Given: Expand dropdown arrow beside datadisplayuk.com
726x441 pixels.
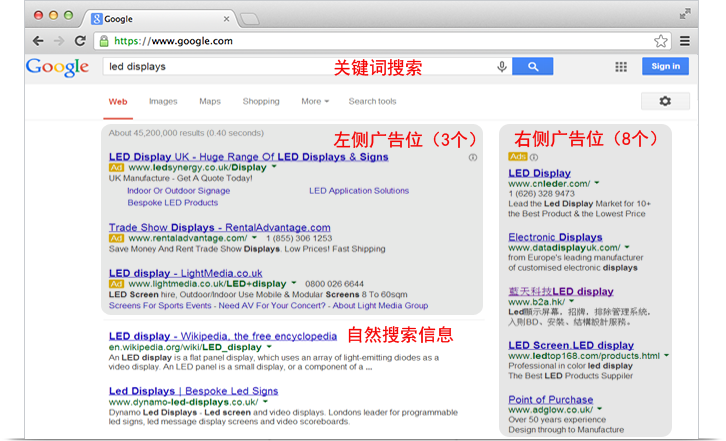Looking at the screenshot, I should tap(627, 247).
